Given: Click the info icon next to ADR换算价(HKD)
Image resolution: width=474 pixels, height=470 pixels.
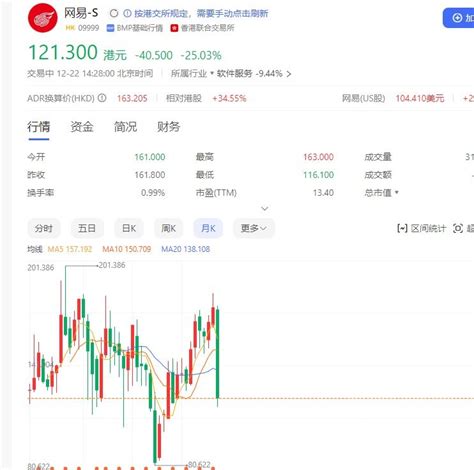Looking at the screenshot, I should [102, 98].
